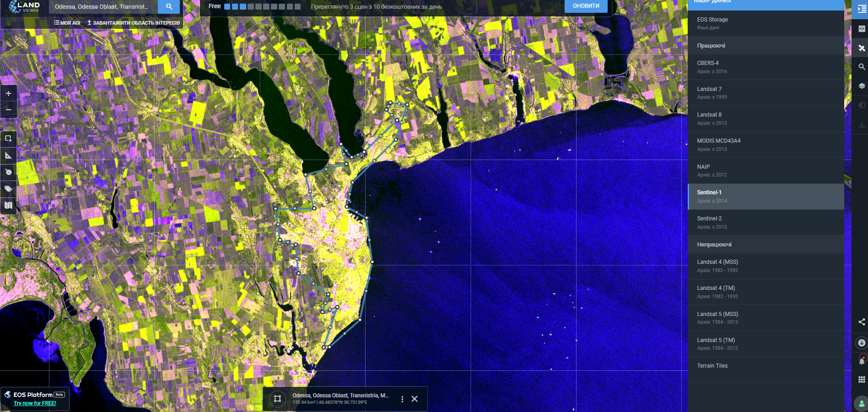Collapse the dataset panel with the panel arrow icon

click(x=862, y=9)
